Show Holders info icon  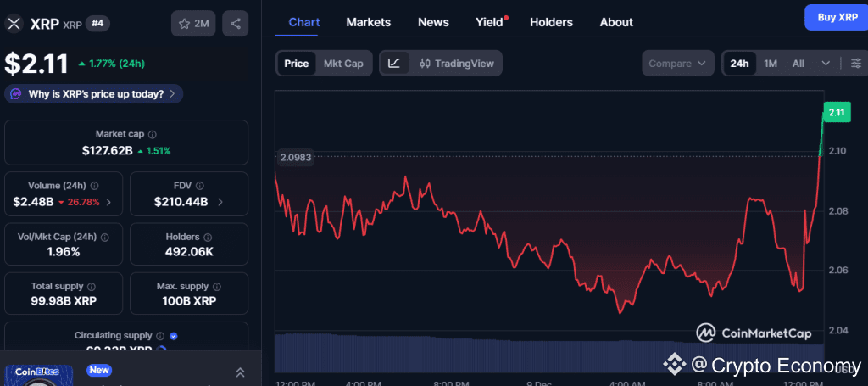209,237
